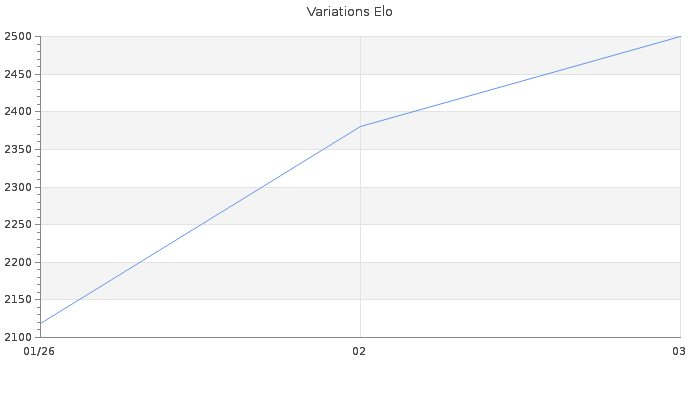
Task: Click the vertical gridline at 02 near the bottom
Action: pos(360,318)
